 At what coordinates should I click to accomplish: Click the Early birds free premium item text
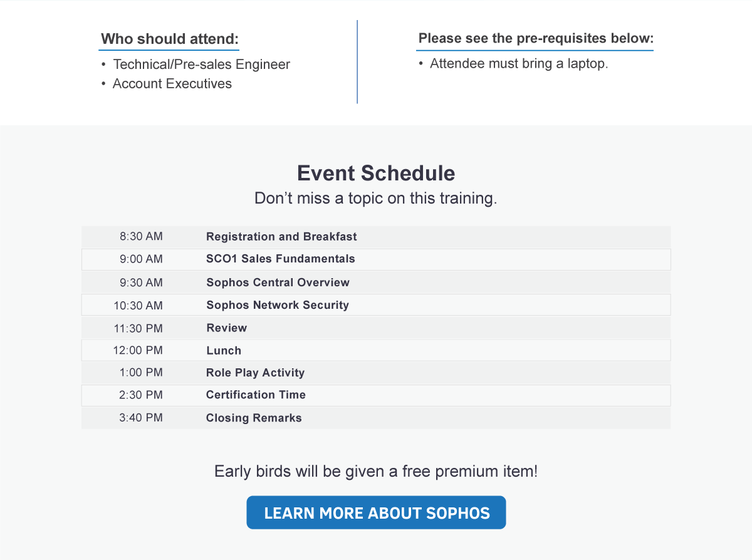376,472
